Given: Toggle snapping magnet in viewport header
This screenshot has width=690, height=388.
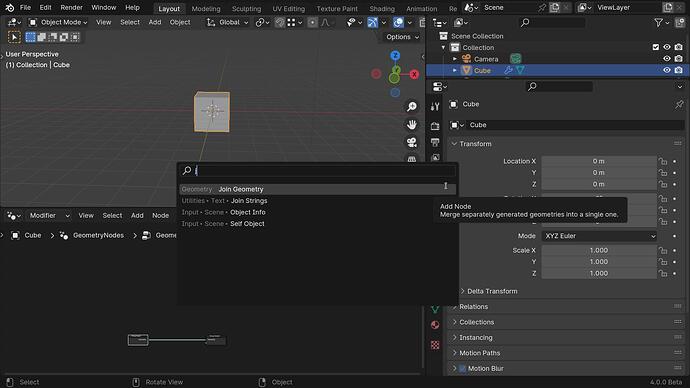Looking at the screenshot, I should click(x=279, y=22).
